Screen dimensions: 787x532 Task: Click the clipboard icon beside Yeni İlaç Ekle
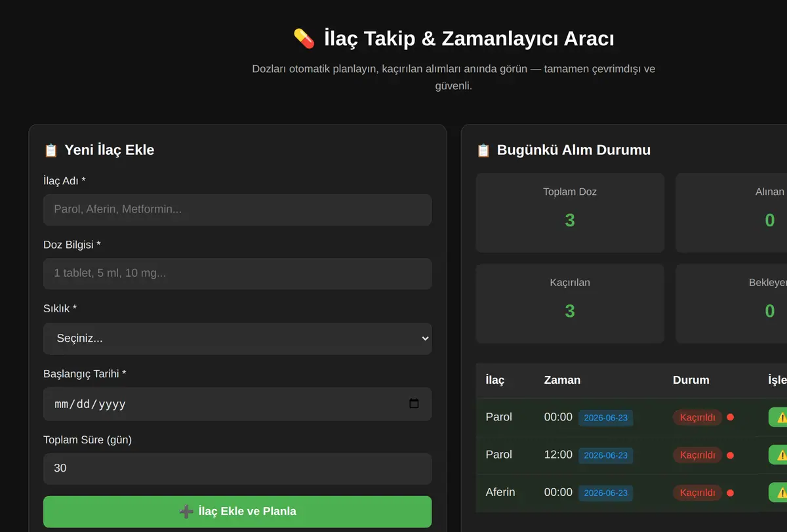click(x=50, y=150)
